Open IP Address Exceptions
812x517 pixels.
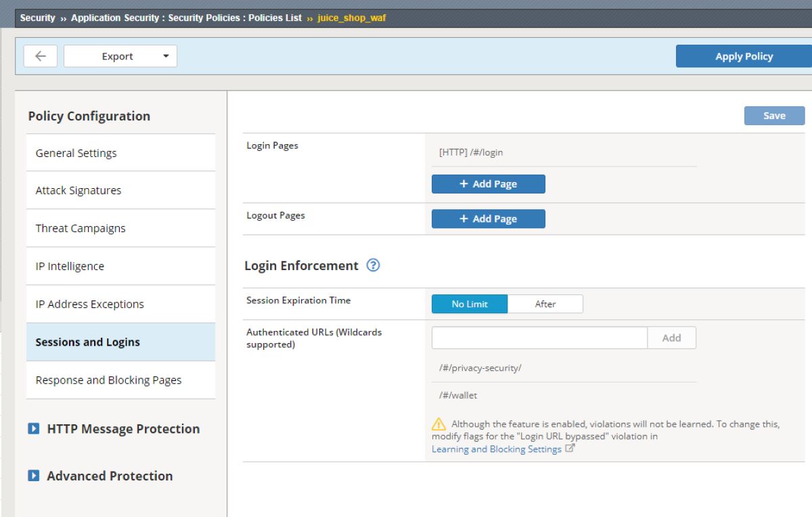pos(121,304)
